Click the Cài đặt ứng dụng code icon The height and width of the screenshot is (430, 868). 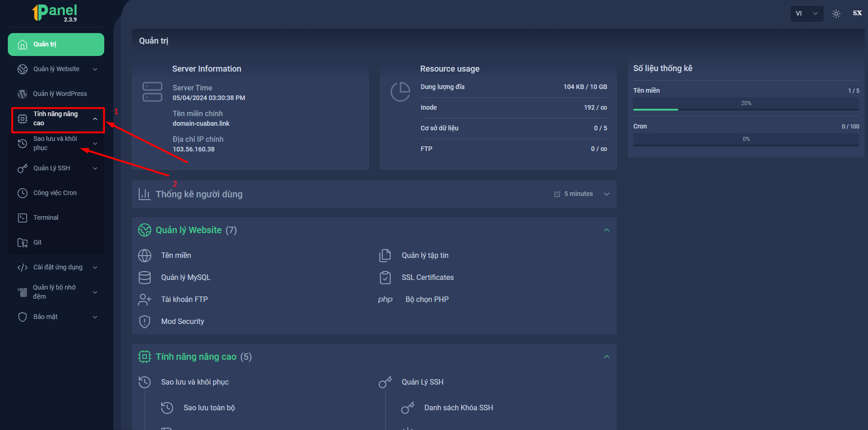(23, 268)
